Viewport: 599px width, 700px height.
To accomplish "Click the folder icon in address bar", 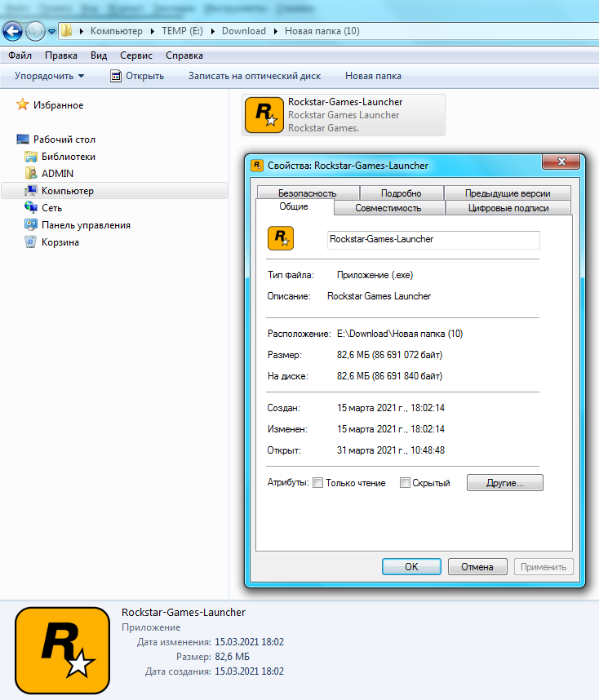I will (x=67, y=31).
